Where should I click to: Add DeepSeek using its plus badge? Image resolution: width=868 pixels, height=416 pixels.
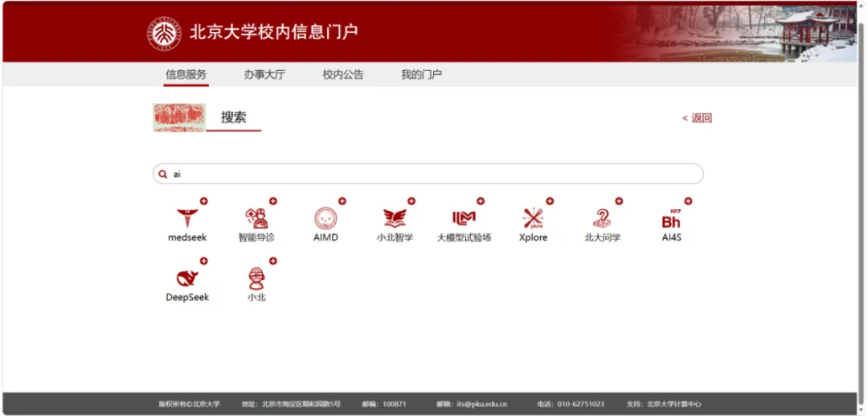click(x=203, y=261)
